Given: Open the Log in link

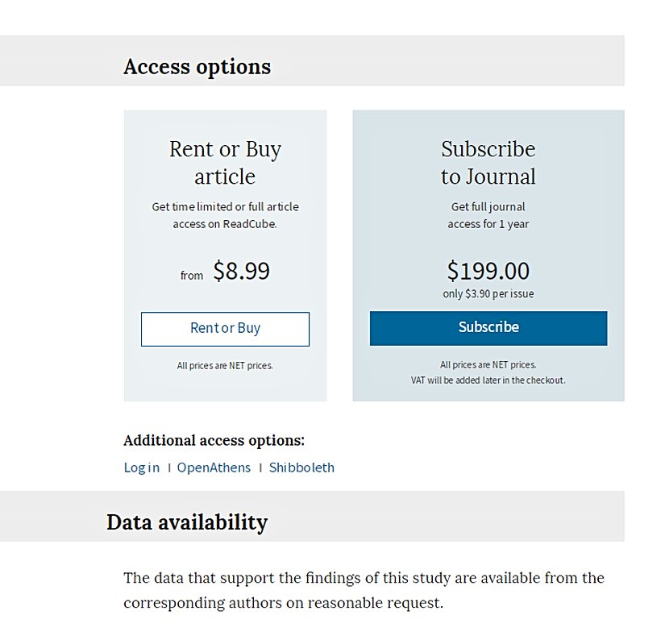Looking at the screenshot, I should point(141,467).
